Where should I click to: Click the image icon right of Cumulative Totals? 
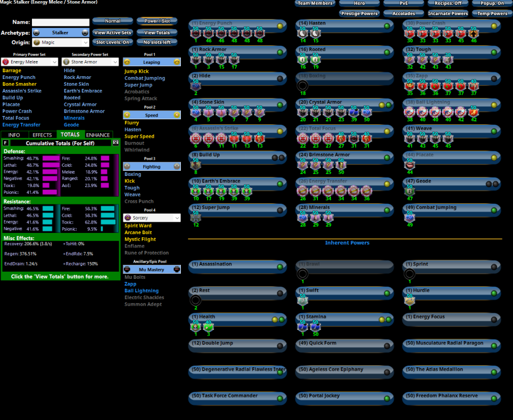click(115, 143)
